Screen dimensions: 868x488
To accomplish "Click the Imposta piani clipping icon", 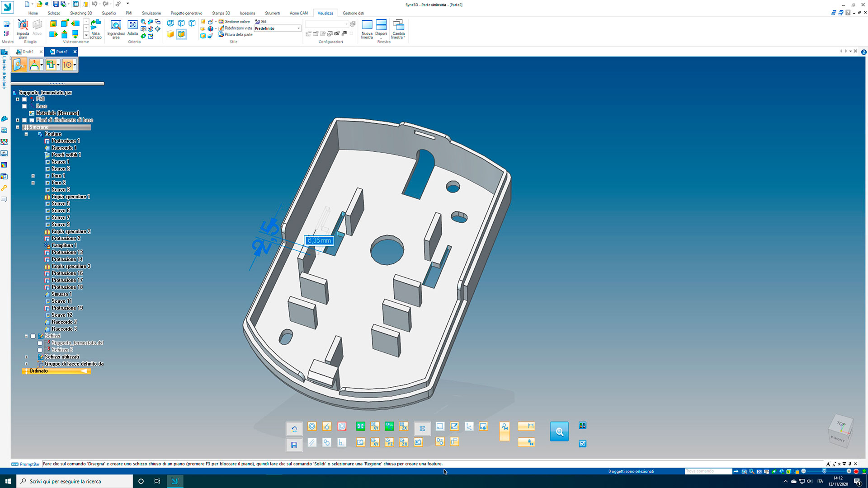I will (x=23, y=29).
